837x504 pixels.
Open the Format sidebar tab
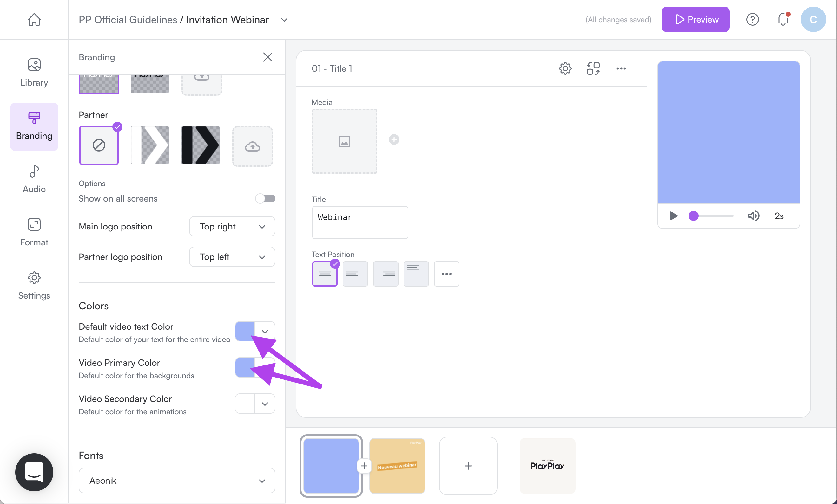click(x=34, y=232)
